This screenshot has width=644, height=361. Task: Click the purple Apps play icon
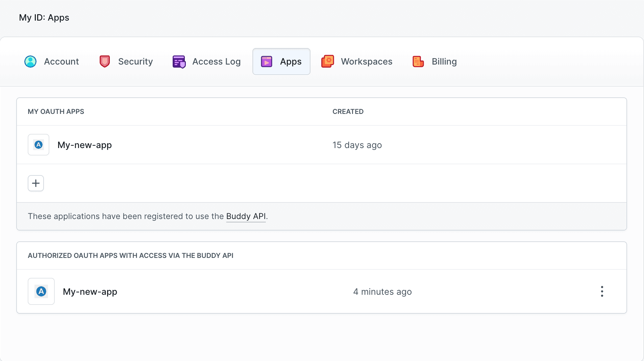click(x=267, y=61)
